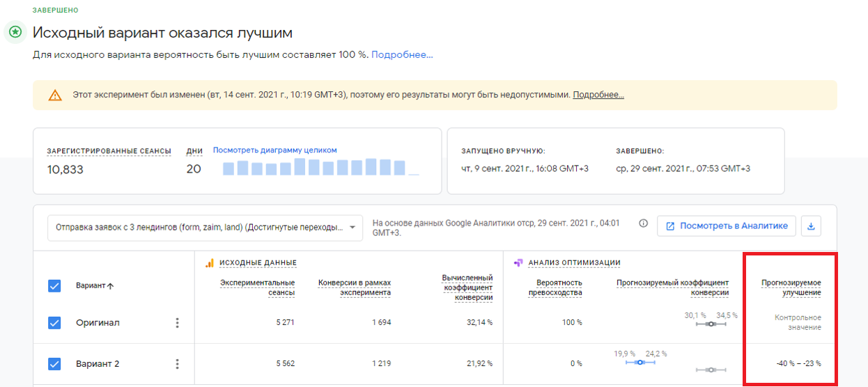
Task: Click Подробнее link in yellow warning banner
Action: tap(598, 95)
